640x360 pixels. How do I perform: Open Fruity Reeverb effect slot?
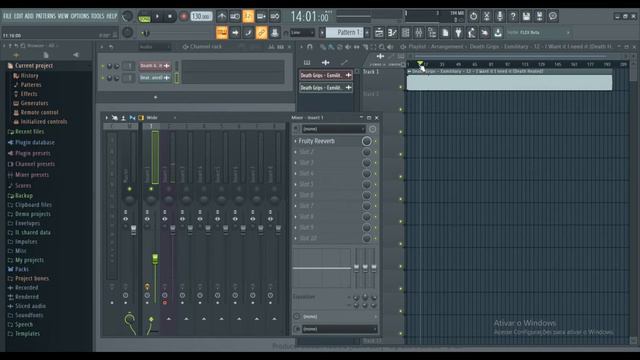click(316, 141)
